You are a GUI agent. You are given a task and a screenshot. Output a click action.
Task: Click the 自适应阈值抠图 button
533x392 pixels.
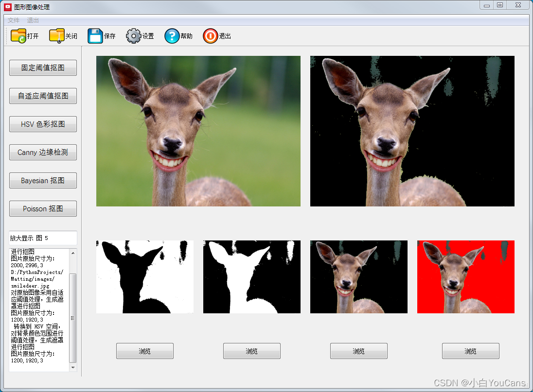[43, 96]
